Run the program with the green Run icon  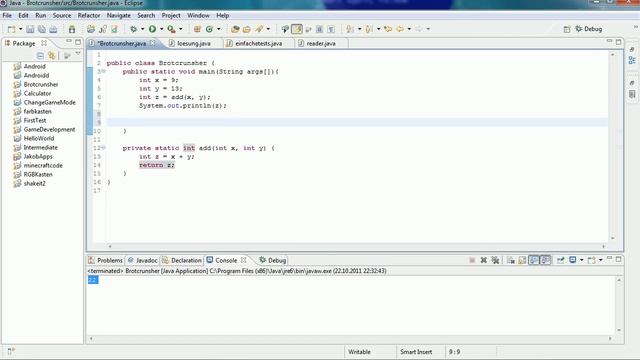[152, 29]
